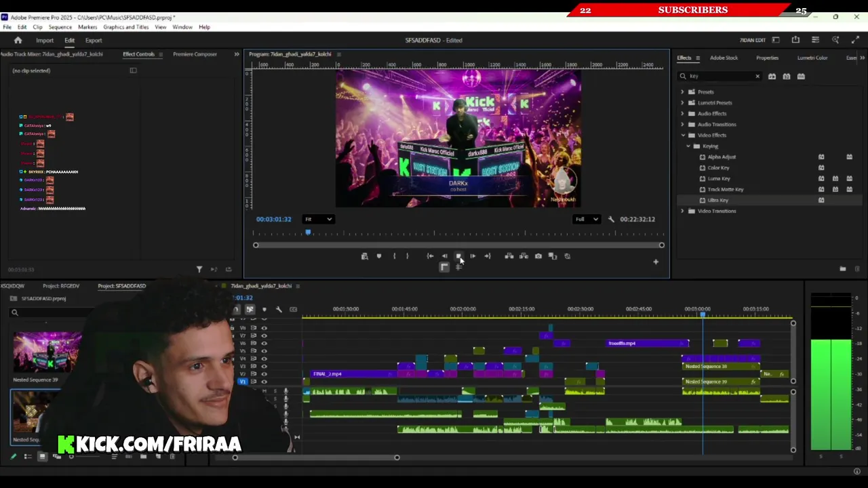Open the Sequence menu

[x=60, y=27]
